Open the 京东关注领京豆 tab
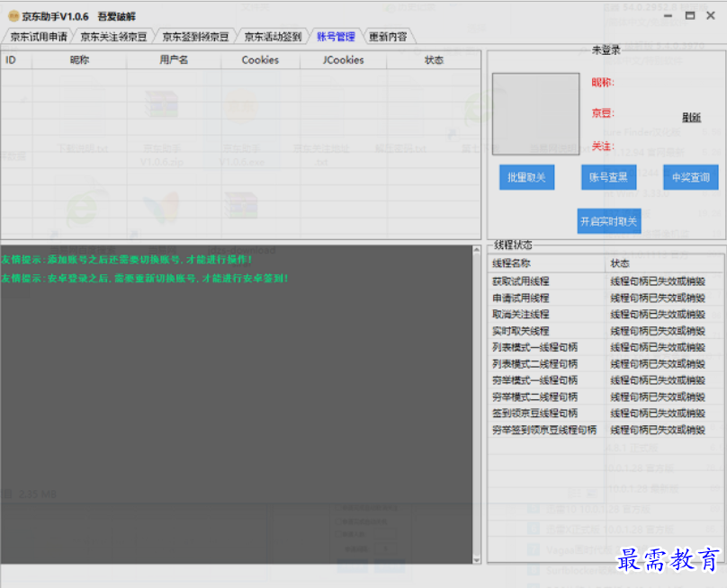 (113, 37)
